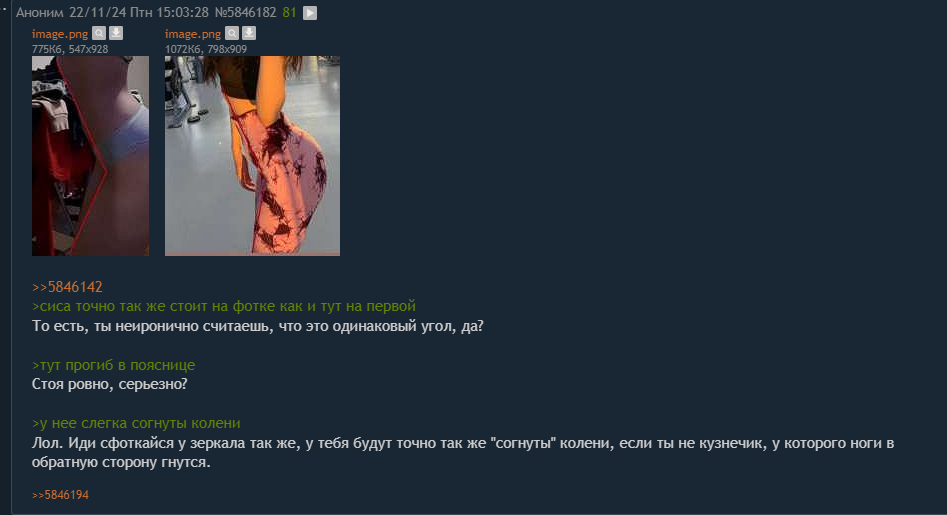Click the search icon beside the 775Кб image.png
The width and height of the screenshot is (947, 515).
[99, 33]
